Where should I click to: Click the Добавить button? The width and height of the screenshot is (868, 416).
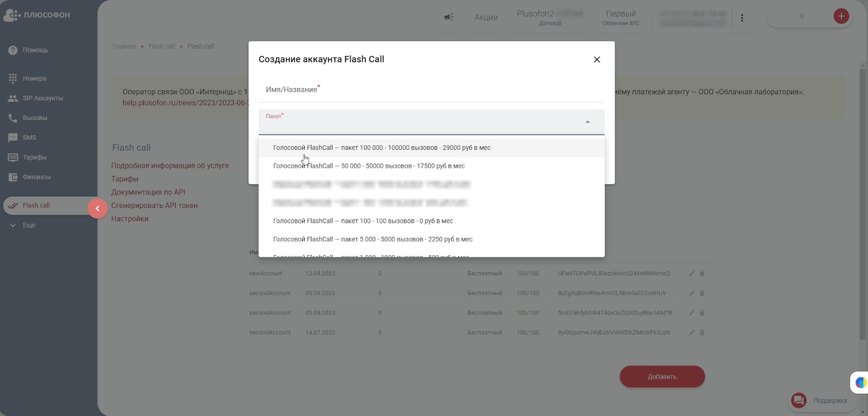click(x=662, y=377)
